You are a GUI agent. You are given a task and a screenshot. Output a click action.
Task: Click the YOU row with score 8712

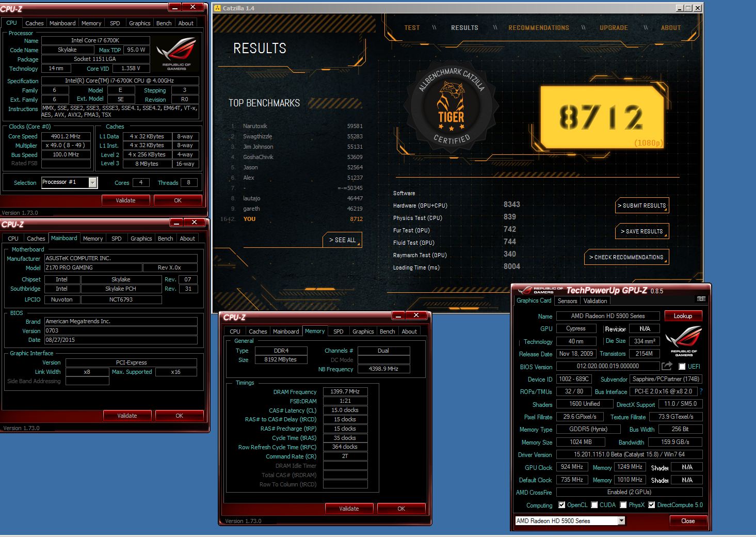tap(293, 219)
